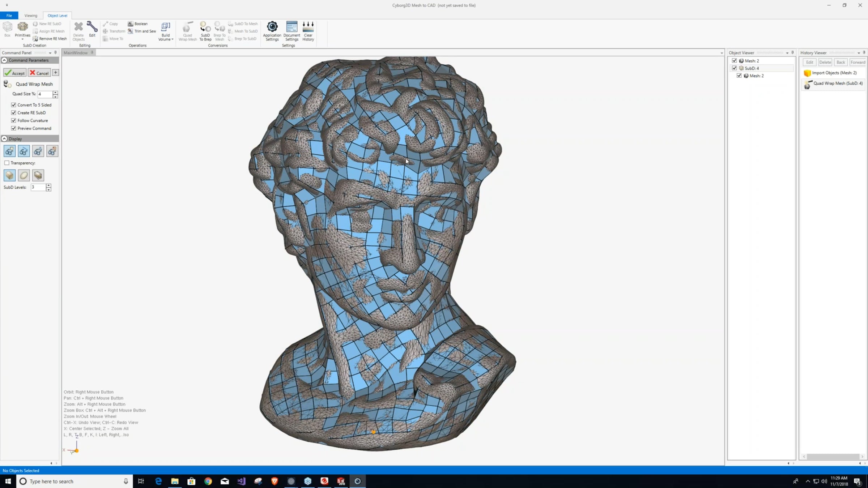Click Forward in the History Viewer
Image resolution: width=868 pixels, height=488 pixels.
(858, 62)
